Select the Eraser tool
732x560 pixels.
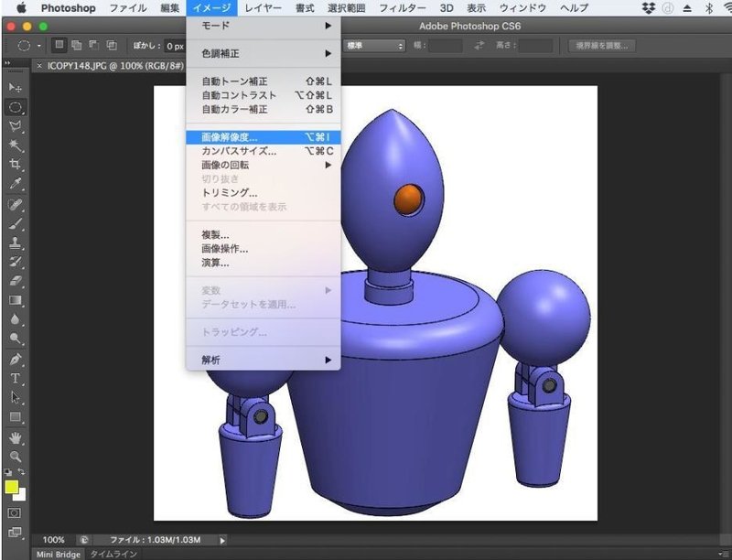pyautogui.click(x=15, y=281)
